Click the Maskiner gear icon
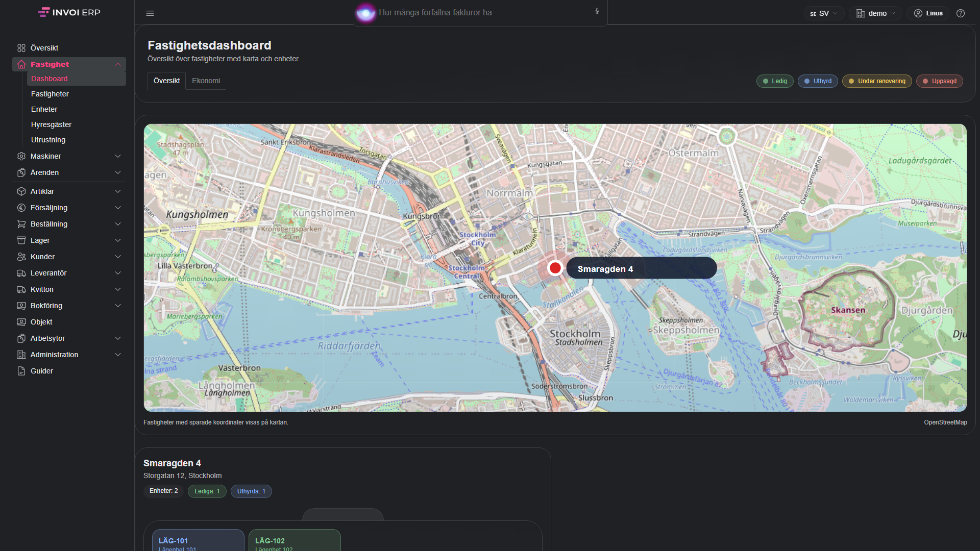Screen dimensions: 980x551 click(x=21, y=156)
